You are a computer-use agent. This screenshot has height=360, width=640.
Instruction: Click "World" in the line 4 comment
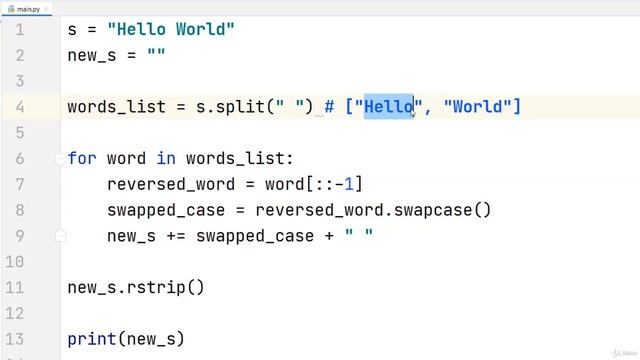(x=478, y=107)
